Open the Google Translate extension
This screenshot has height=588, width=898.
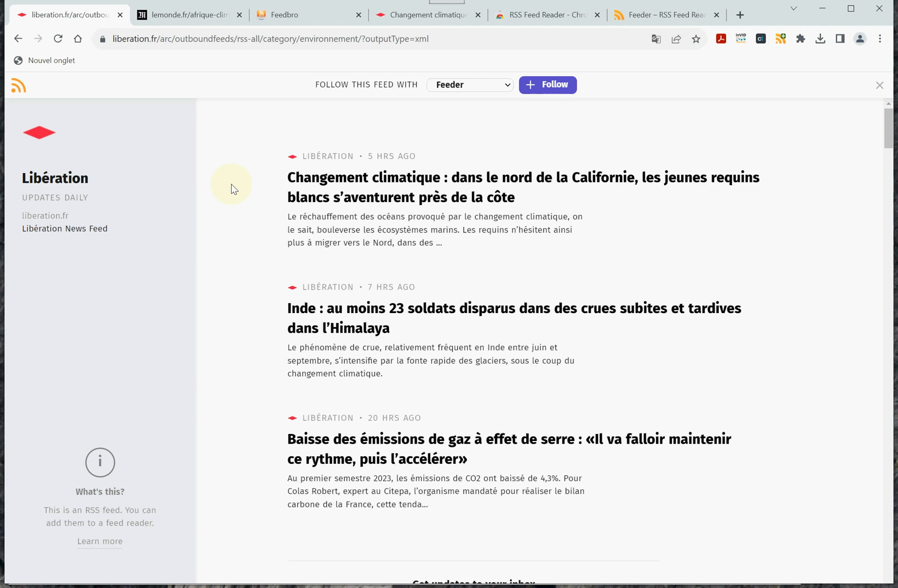pos(656,39)
